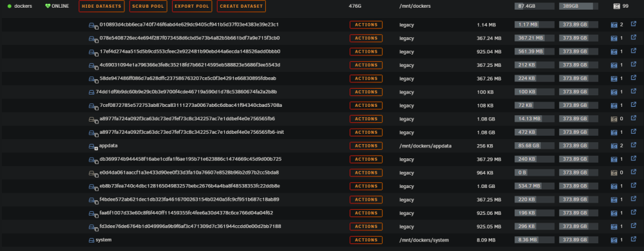Click the snapshot icon for dataset 010893d4
The width and height of the screenshot is (644, 251).
[614, 25]
